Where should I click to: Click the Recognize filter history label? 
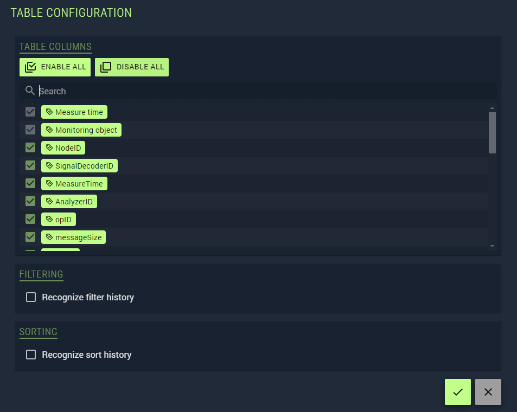pyautogui.click(x=88, y=297)
